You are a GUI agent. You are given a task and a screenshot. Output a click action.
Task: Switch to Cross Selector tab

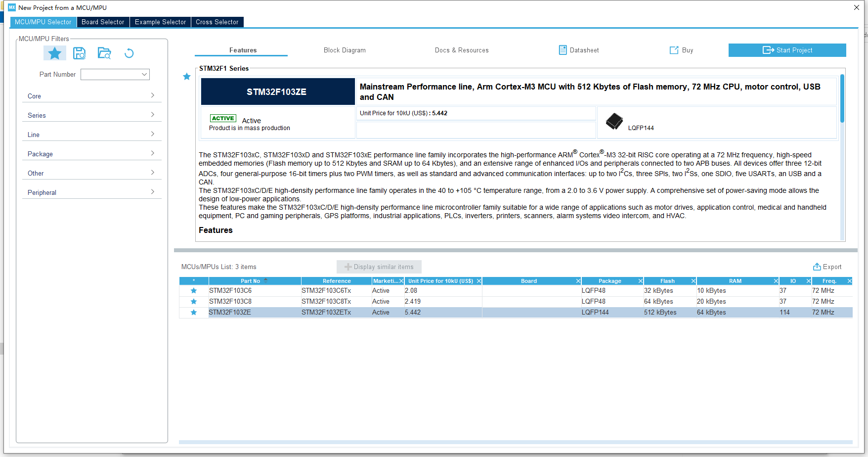[x=217, y=22]
